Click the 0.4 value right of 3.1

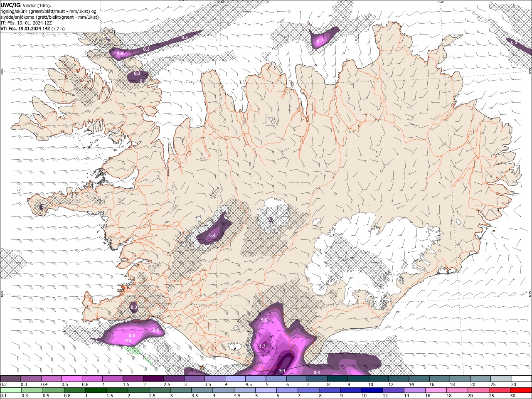pos(317,372)
